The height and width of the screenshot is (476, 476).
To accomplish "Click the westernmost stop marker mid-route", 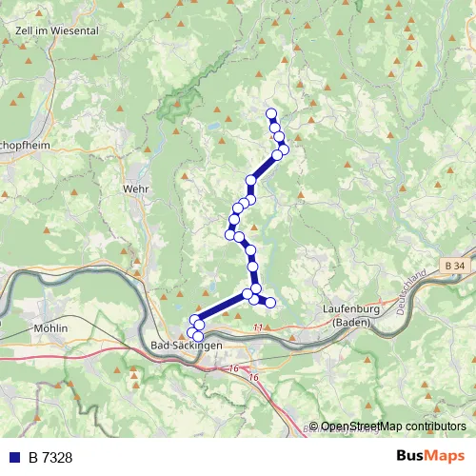I will click(230, 235).
